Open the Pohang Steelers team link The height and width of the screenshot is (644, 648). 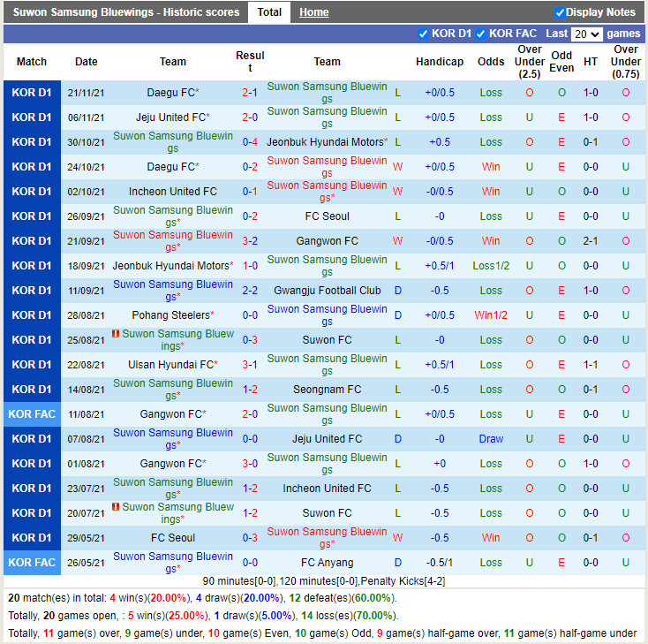170,315
